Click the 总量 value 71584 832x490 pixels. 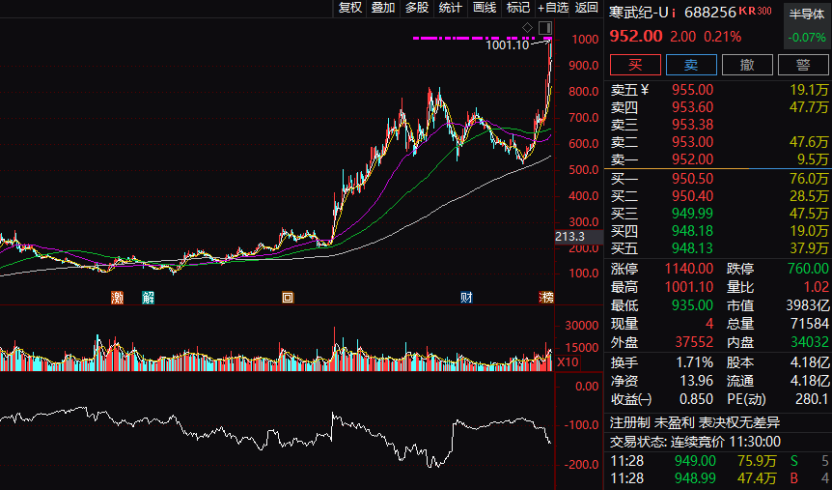[x=809, y=324]
